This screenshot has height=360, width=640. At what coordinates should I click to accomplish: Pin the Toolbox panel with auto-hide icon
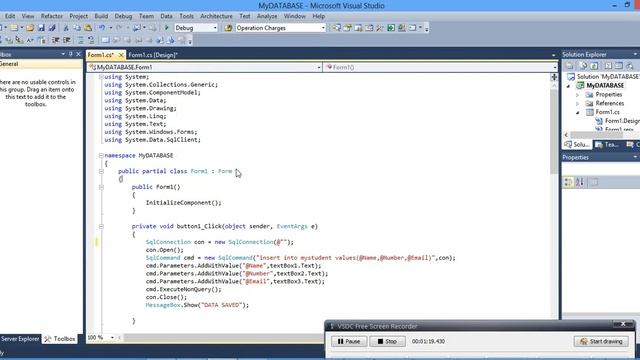(71, 54)
